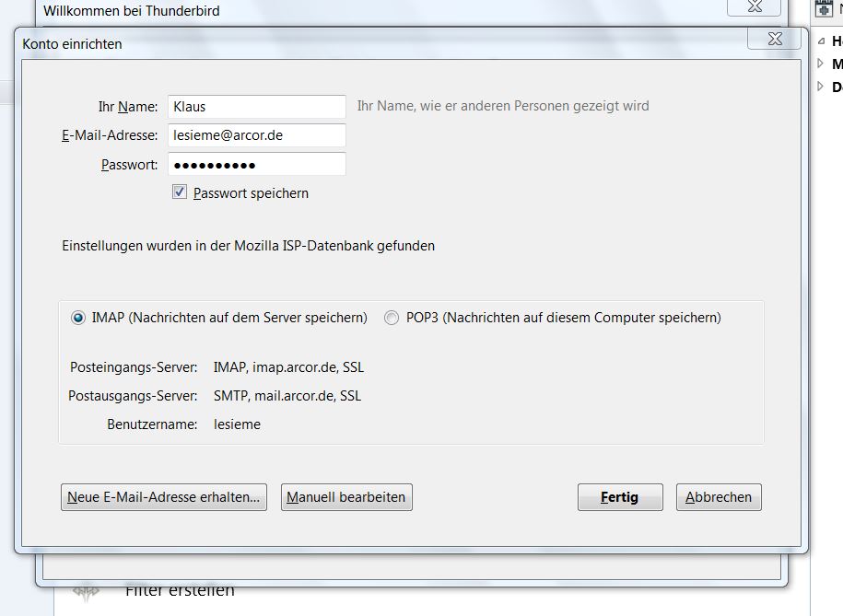Click the E-Mail-Adresse input field

coord(256,135)
